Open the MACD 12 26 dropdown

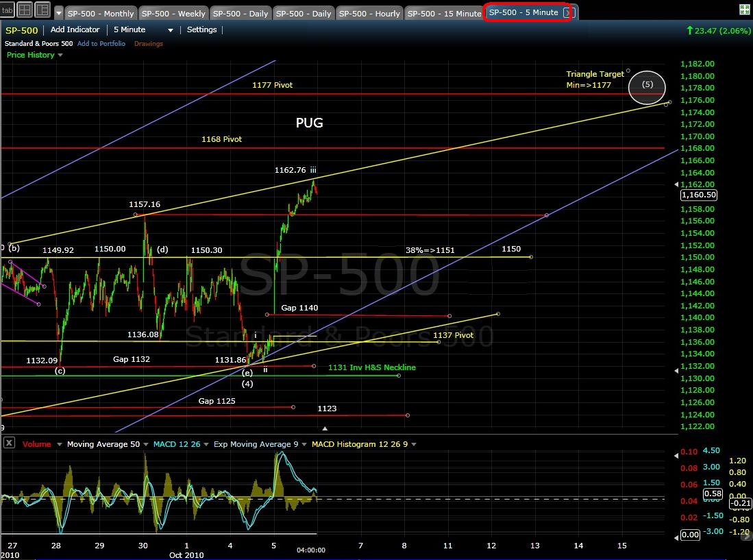206,444
